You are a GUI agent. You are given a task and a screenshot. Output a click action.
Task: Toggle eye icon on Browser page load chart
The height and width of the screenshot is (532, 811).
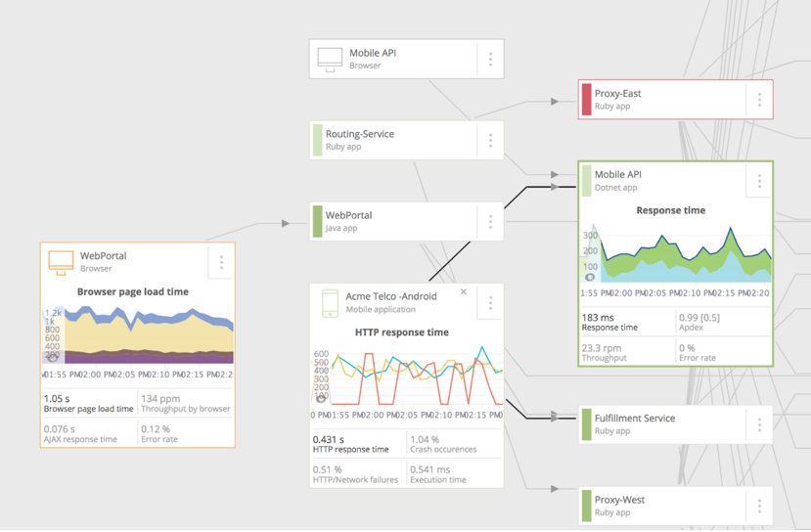[53, 358]
